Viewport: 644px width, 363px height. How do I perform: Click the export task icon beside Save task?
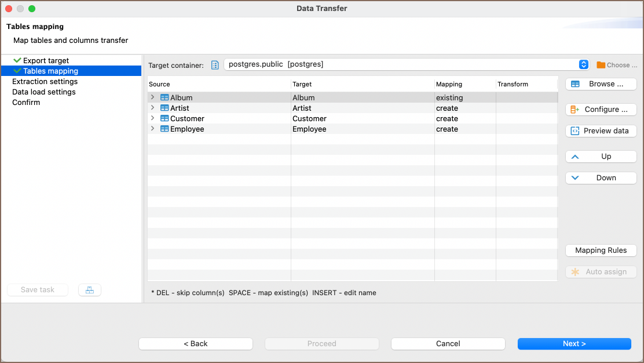click(90, 290)
